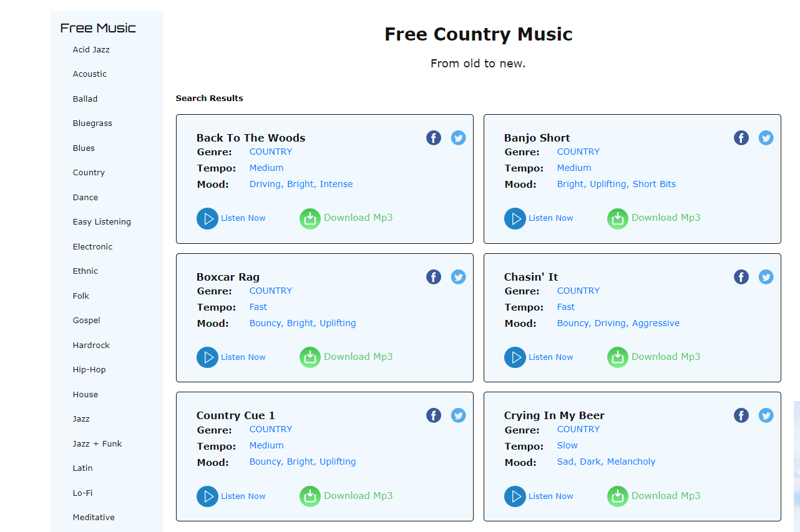Select the Bluegrass genre in the sidebar
Image resolution: width=800 pixels, height=532 pixels.
92,123
